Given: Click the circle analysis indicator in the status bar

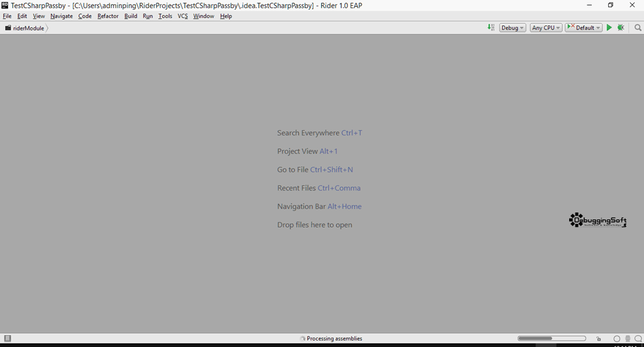Looking at the screenshot, I should [616, 339].
